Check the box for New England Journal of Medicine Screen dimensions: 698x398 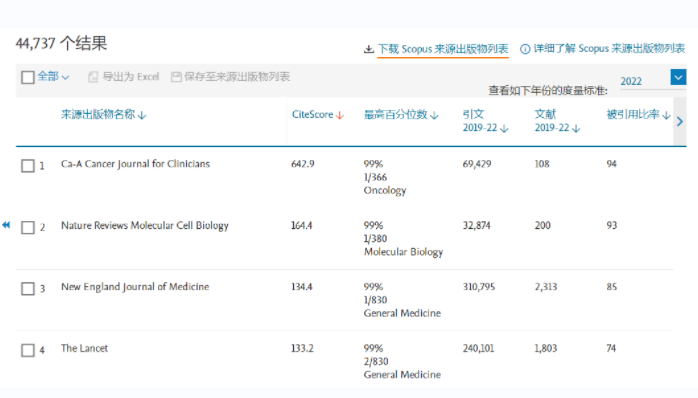tap(28, 288)
